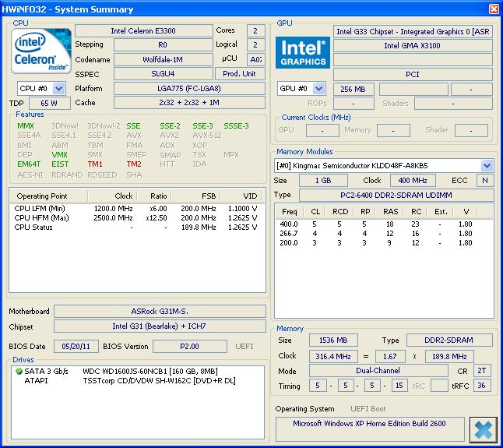The width and height of the screenshot is (503, 448).
Task: Click the 400 MHz module clock field
Action: (x=413, y=180)
